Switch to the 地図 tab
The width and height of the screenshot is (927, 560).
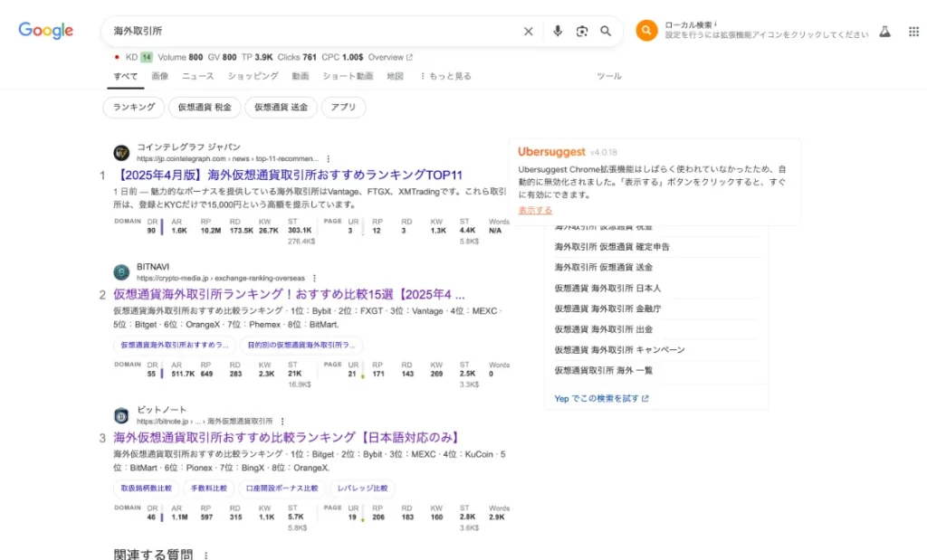tap(395, 76)
